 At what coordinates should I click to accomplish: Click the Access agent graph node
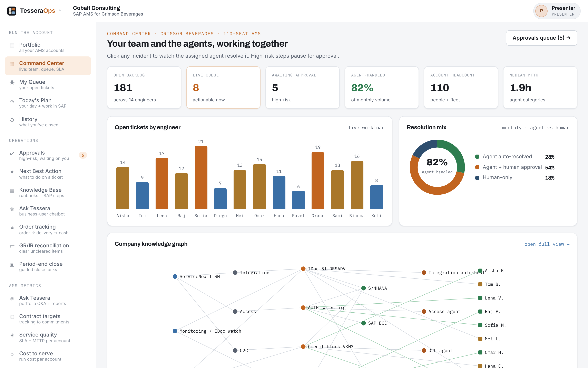click(424, 312)
